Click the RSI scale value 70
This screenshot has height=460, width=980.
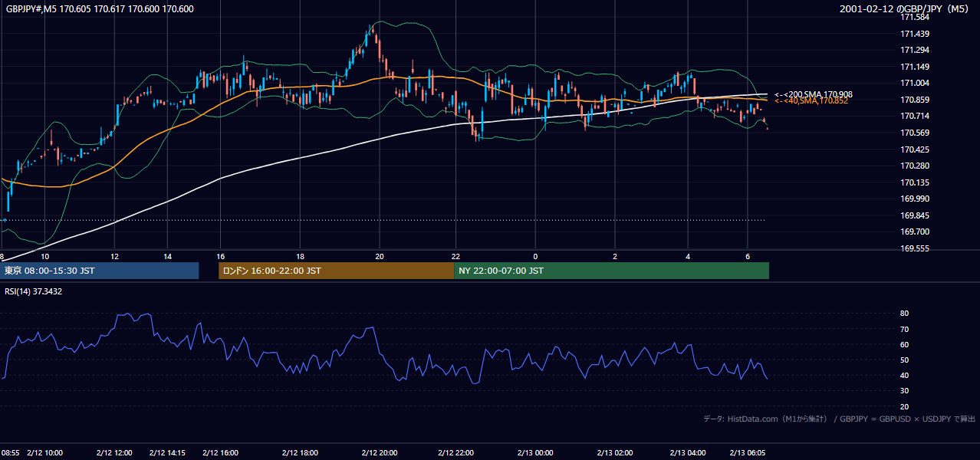click(904, 329)
